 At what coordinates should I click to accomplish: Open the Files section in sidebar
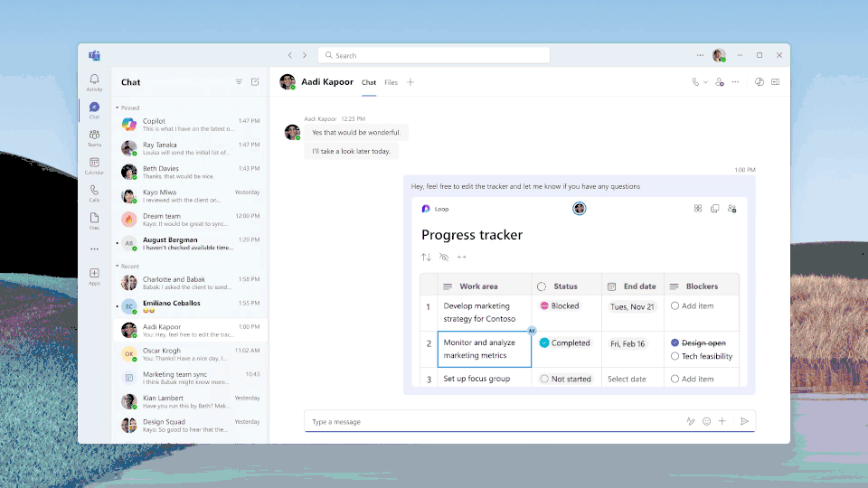(94, 221)
